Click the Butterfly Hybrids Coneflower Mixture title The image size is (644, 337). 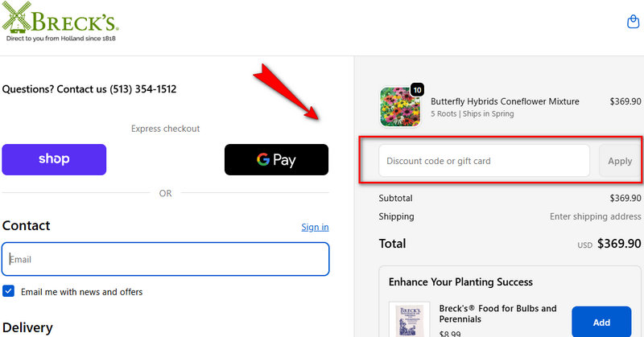(505, 101)
